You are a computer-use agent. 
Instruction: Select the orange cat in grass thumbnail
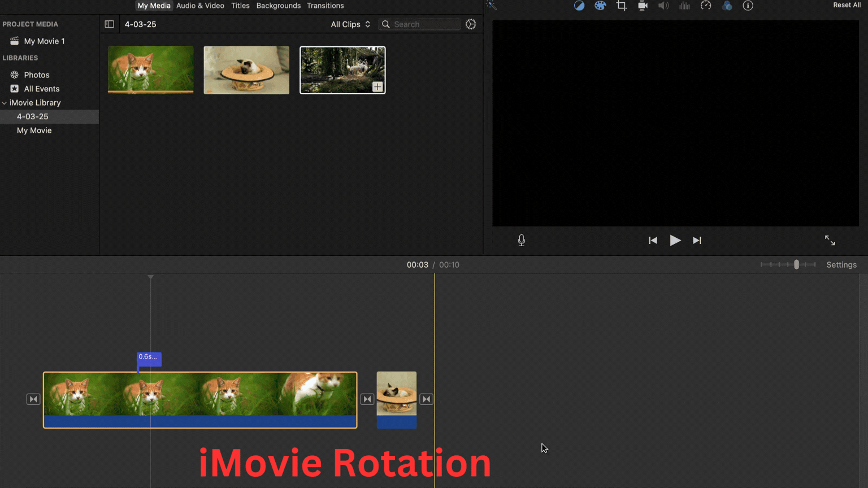[x=150, y=70]
